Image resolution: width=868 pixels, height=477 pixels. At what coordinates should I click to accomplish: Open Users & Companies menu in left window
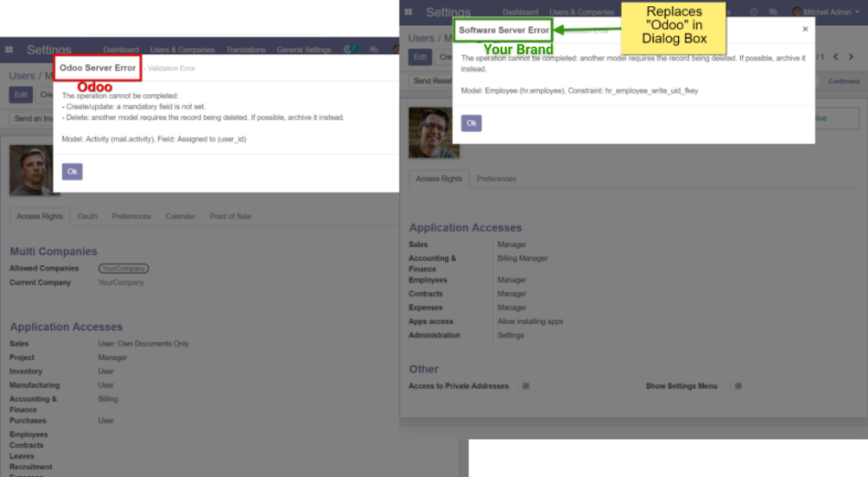click(x=182, y=49)
